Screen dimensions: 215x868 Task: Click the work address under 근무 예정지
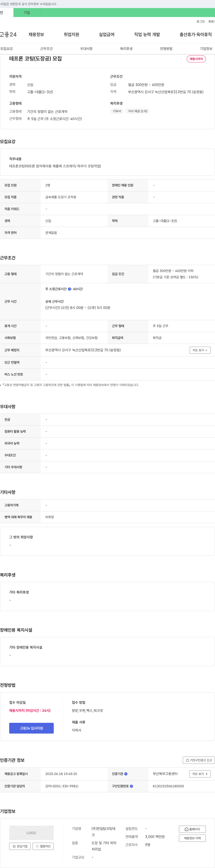click(83, 350)
